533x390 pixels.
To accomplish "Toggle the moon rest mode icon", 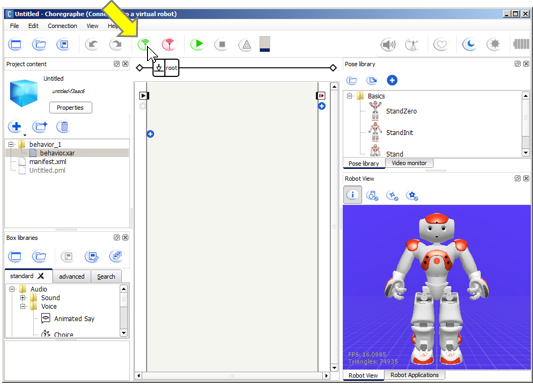I will [470, 45].
